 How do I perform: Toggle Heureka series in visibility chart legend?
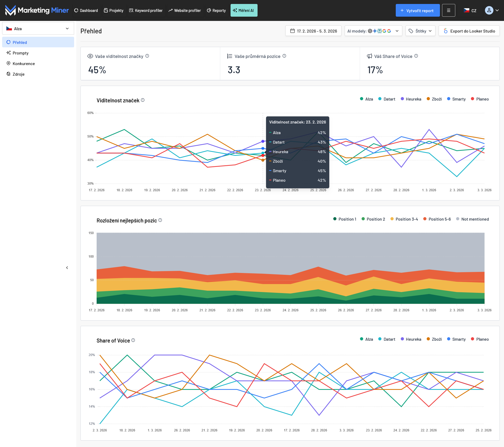tap(411, 99)
